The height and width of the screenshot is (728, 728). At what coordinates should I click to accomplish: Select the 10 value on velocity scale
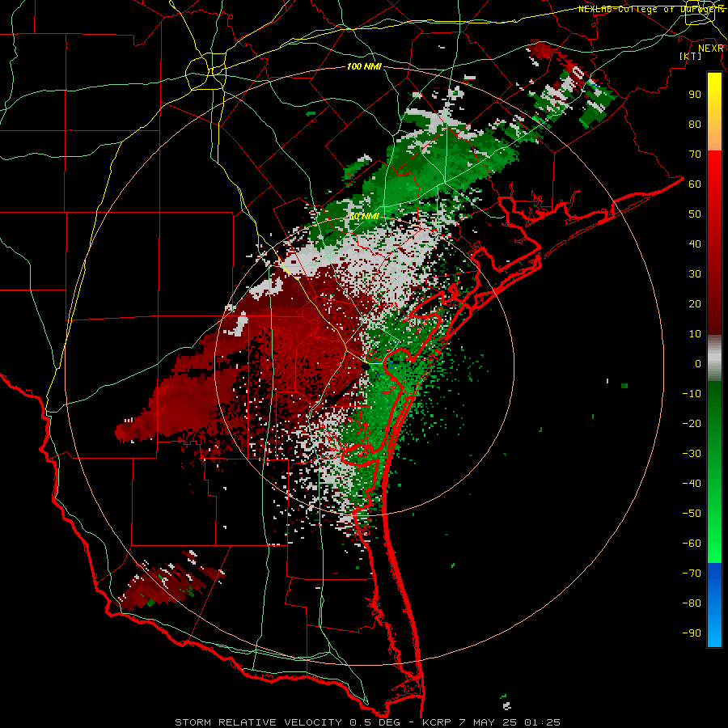pyautogui.click(x=695, y=334)
